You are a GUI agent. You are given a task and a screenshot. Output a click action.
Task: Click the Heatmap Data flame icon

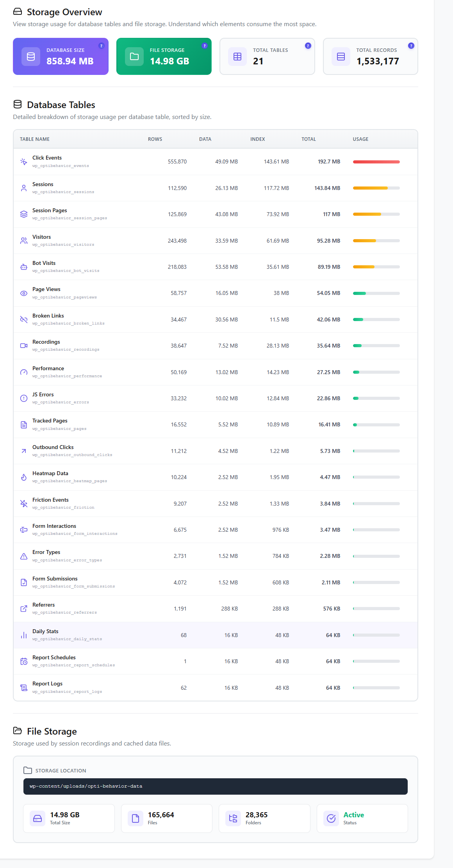(24, 477)
